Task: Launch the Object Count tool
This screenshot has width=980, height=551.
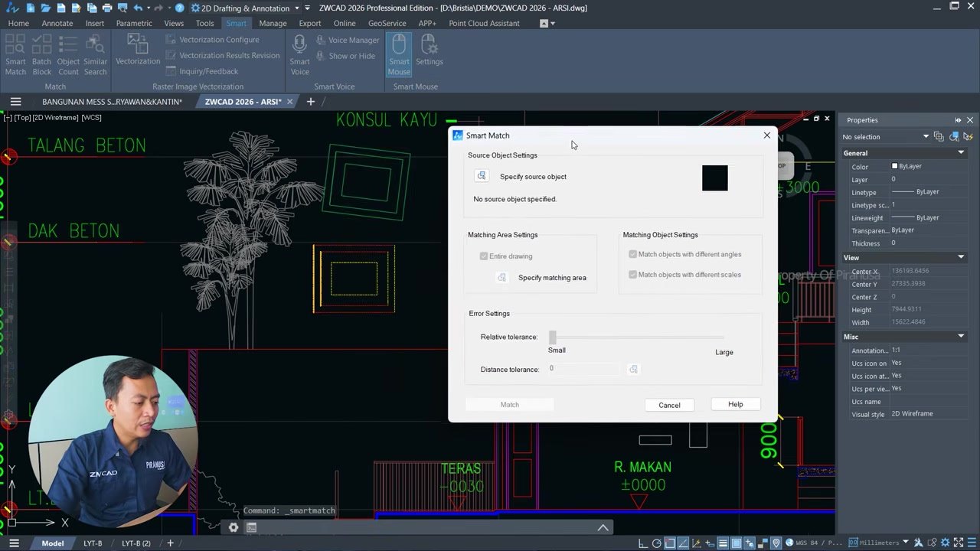Action: [x=68, y=55]
